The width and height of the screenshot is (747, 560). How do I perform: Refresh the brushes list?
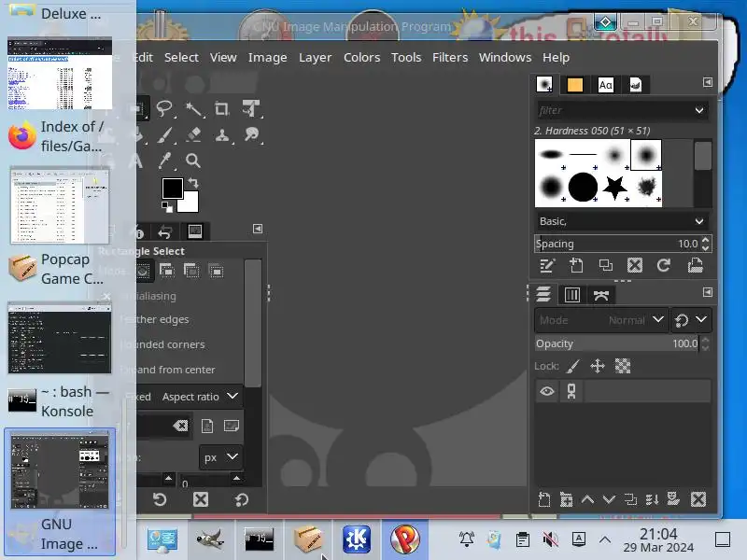point(664,265)
